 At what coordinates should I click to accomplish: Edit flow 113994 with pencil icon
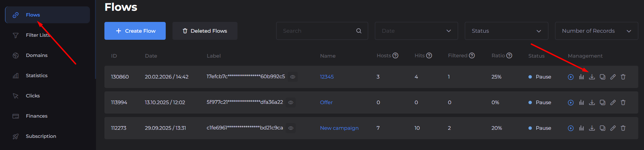[x=613, y=102]
